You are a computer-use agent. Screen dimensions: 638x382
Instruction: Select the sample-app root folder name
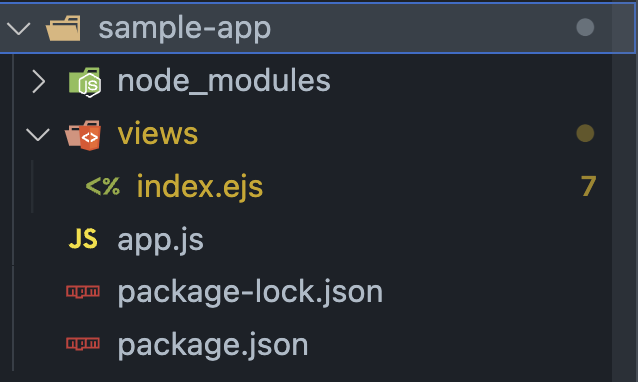(185, 29)
